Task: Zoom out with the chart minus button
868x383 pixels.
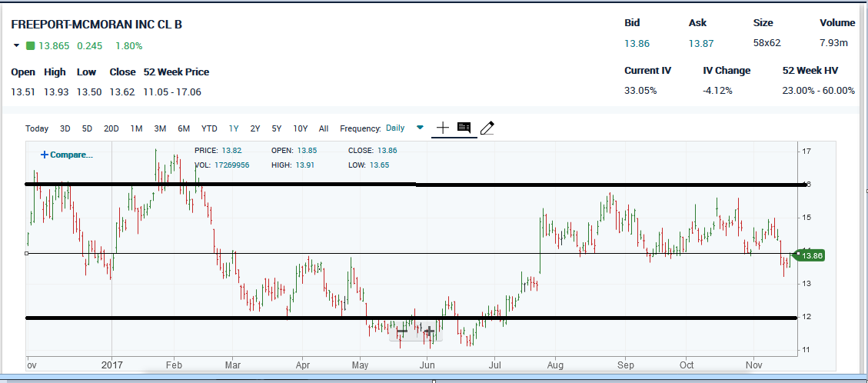Action: coord(402,331)
